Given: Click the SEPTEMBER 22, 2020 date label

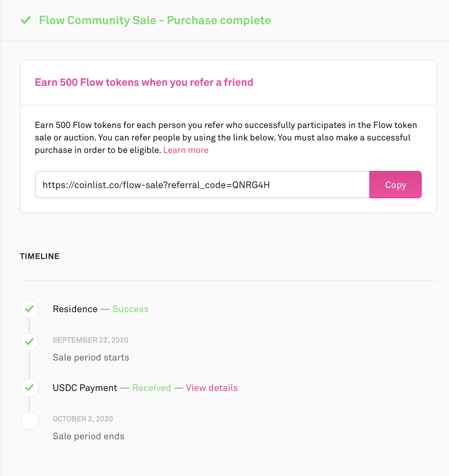Looking at the screenshot, I should 90,340.
